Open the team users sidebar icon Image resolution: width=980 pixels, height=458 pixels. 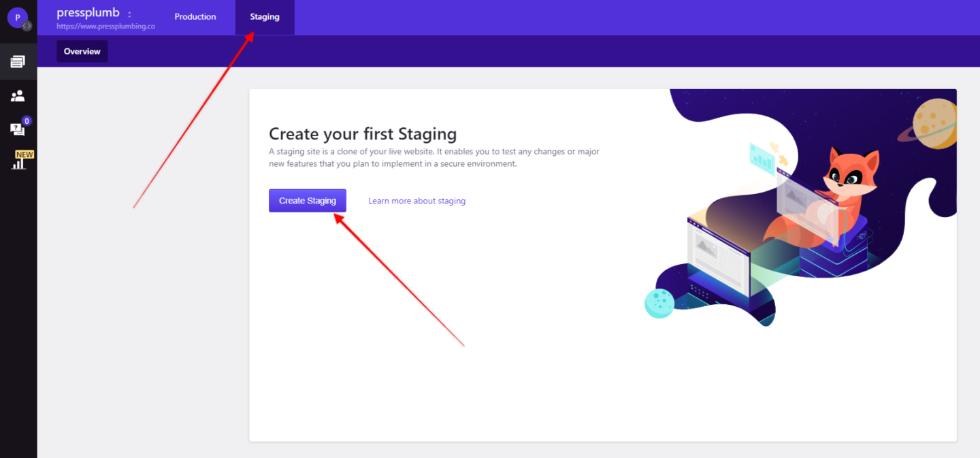click(x=18, y=96)
